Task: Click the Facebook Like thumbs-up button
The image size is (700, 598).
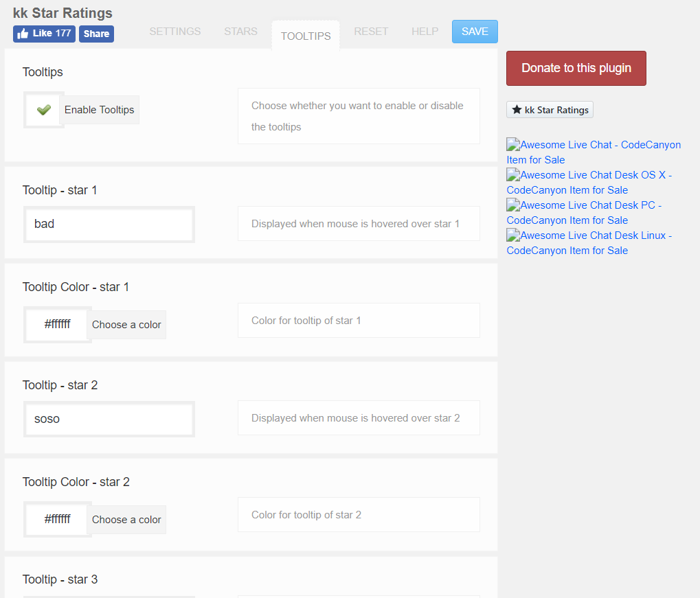Action: pos(44,34)
